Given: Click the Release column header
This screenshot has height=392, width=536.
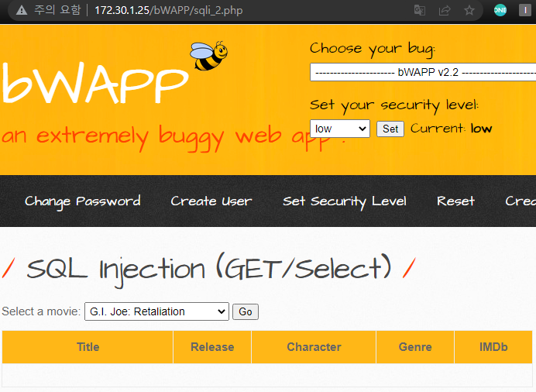Looking at the screenshot, I should 212,347.
